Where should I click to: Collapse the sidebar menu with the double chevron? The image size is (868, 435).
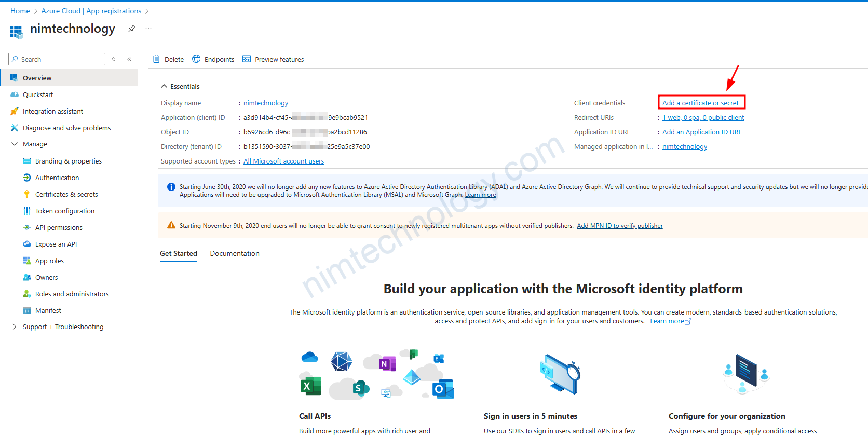pos(129,59)
